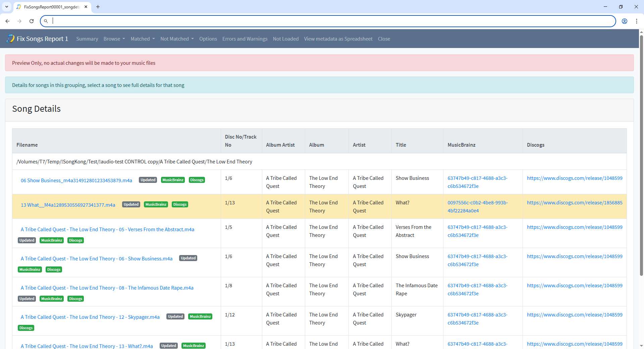Viewport: 644px width, 349px height.
Task: Click the Preview Only warning banner
Action: pos(319,63)
